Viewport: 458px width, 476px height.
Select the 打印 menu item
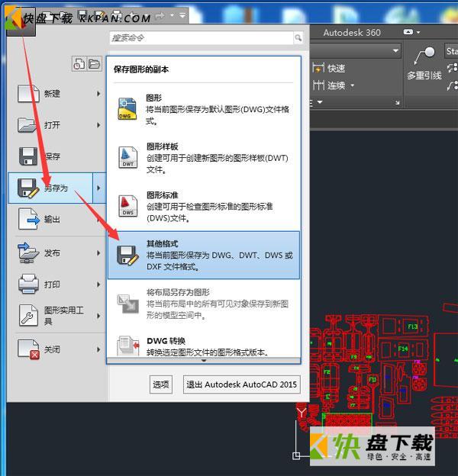(56, 285)
